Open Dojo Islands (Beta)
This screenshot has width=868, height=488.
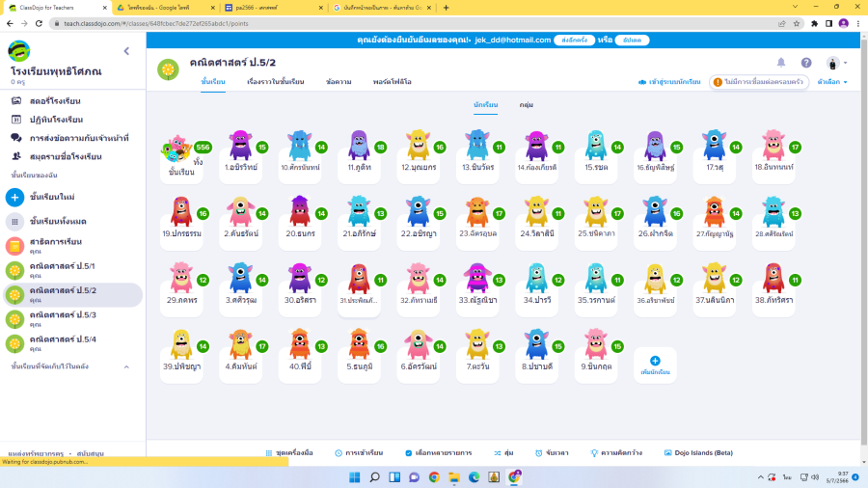pyautogui.click(x=698, y=453)
